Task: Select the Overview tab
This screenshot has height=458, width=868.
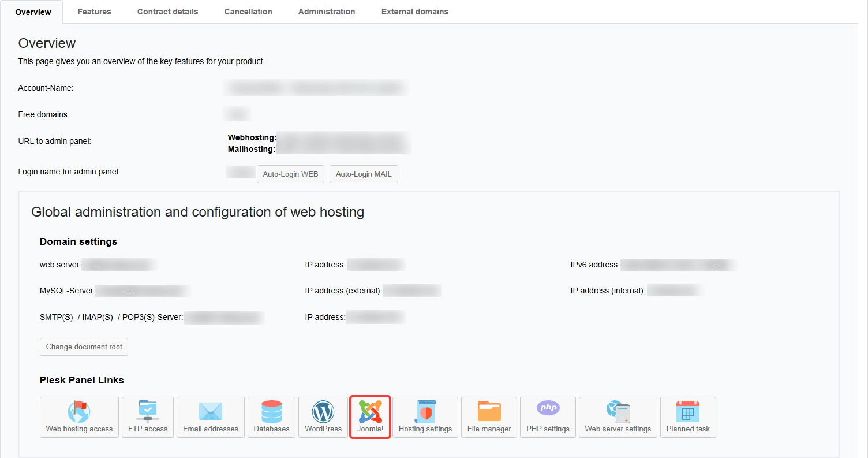Action: coord(33,12)
